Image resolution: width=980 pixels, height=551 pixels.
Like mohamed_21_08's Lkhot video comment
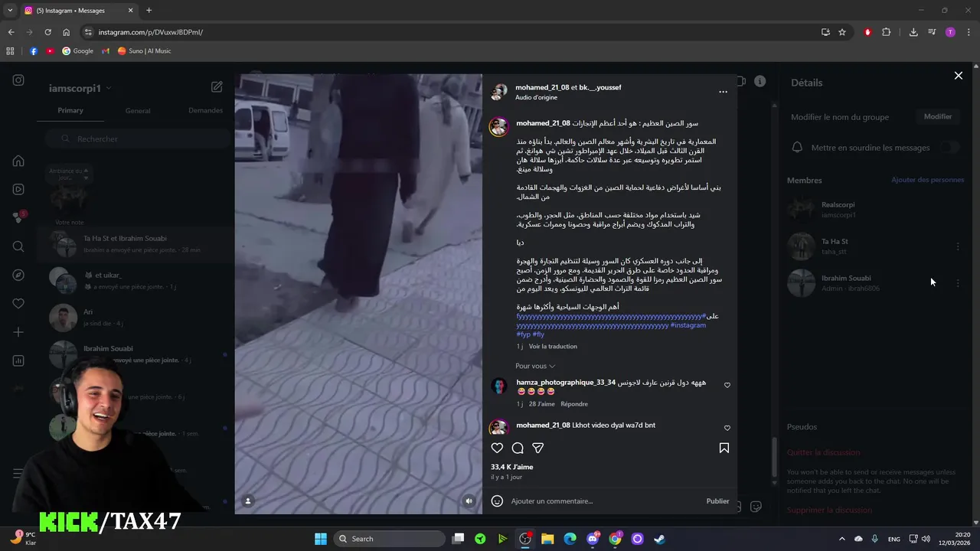pyautogui.click(x=727, y=428)
